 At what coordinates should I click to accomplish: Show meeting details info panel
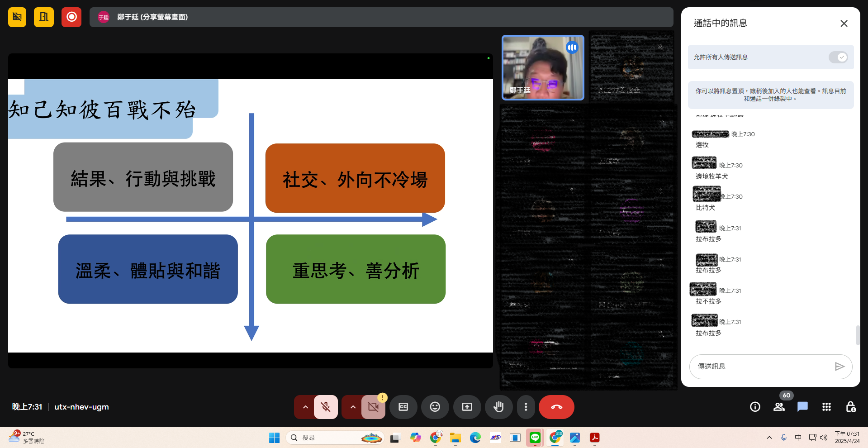754,407
